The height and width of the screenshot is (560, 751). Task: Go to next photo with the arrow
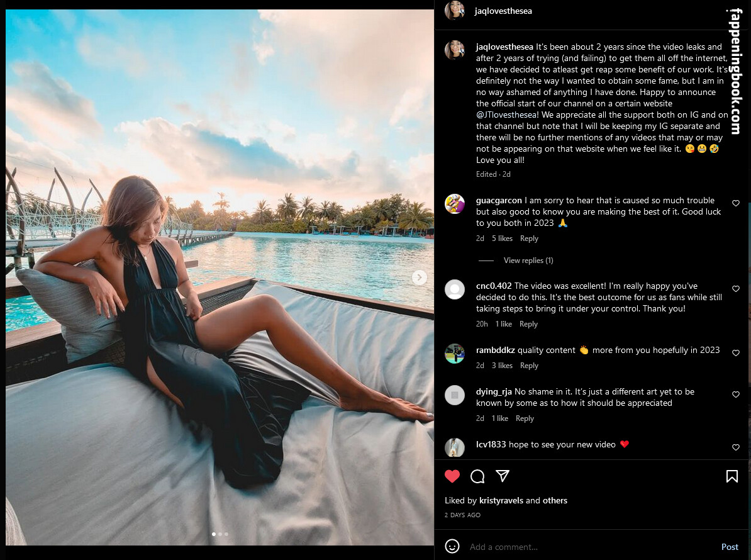click(419, 277)
